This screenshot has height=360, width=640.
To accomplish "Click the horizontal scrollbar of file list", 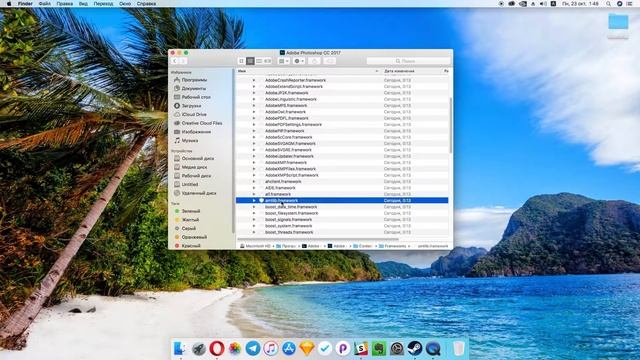I will 318,239.
